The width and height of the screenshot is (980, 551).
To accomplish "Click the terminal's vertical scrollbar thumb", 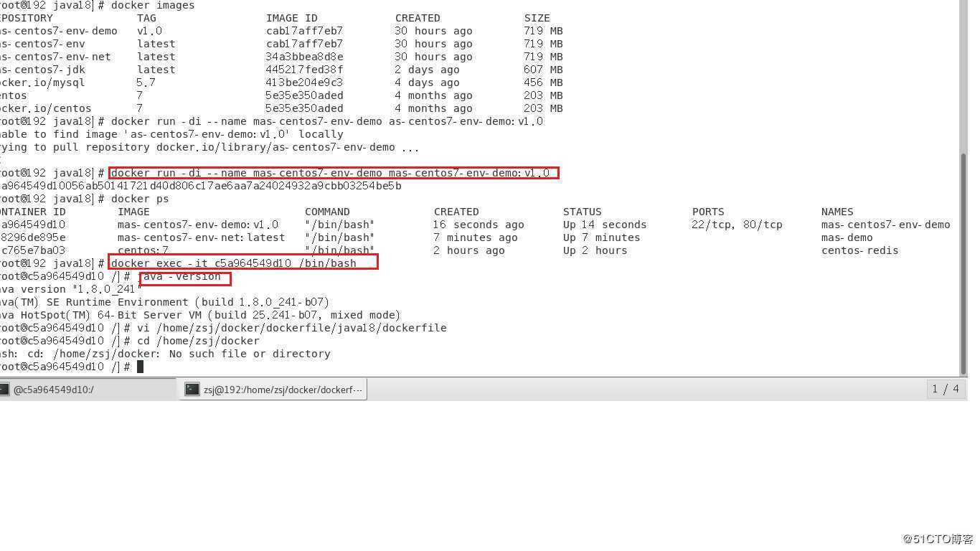I will [963, 263].
